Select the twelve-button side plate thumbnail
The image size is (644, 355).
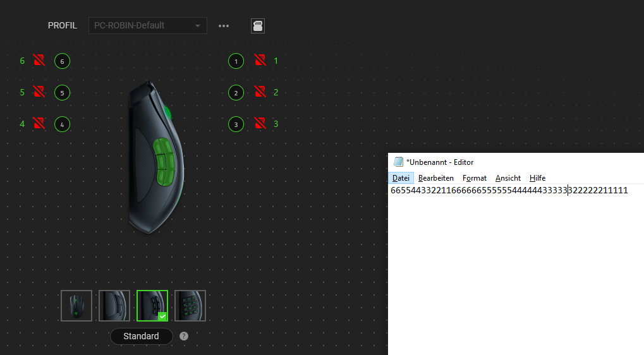(x=190, y=306)
